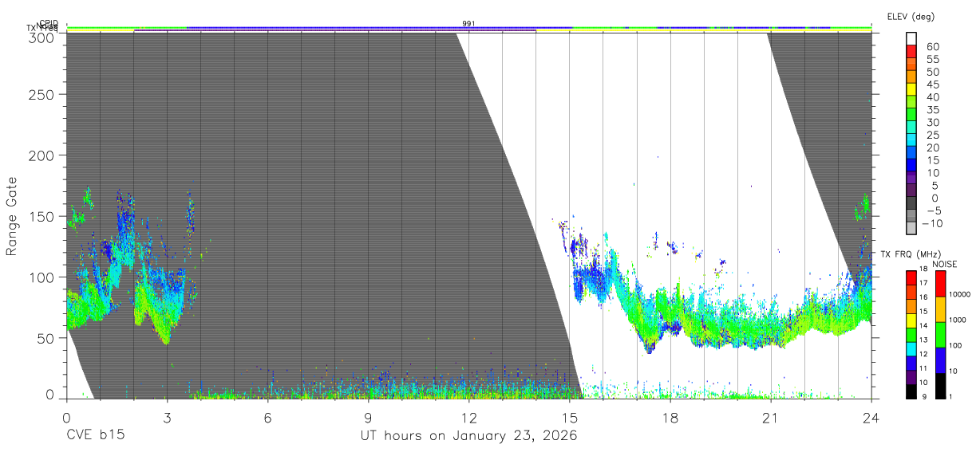Click the 1000 label on NOISE legend

click(x=958, y=320)
